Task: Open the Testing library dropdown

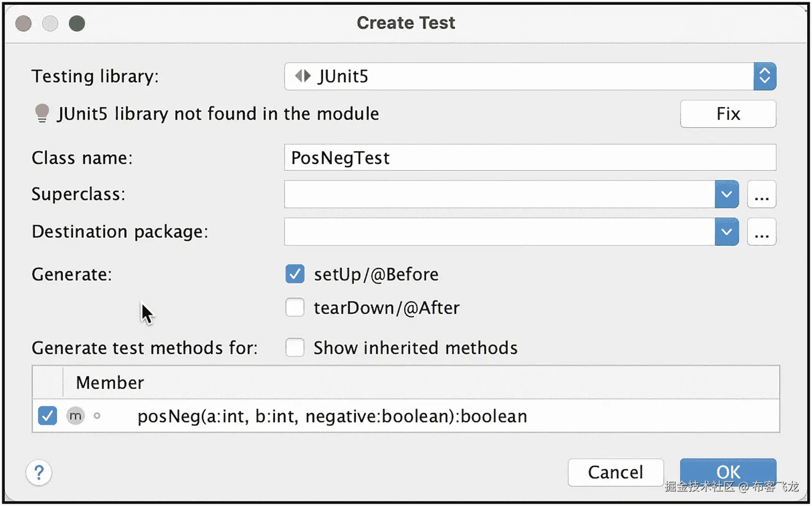Action: (764, 76)
